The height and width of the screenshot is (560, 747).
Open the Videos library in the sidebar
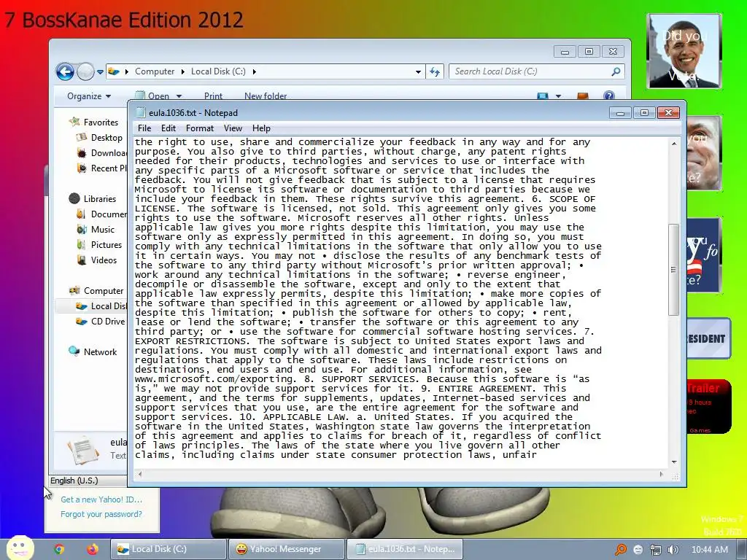97,260
